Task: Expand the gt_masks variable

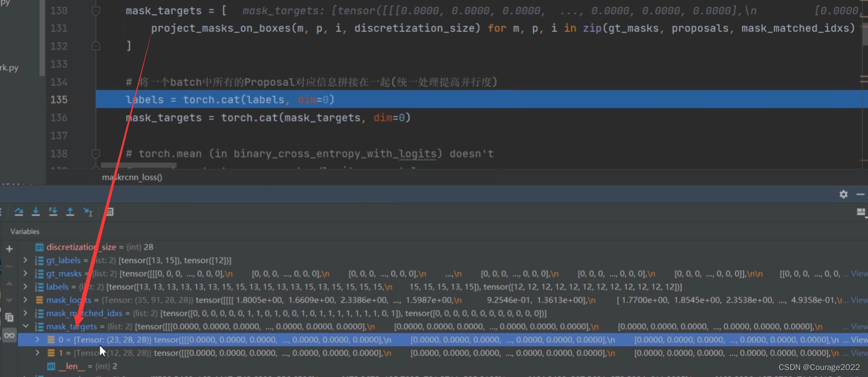Action: point(25,273)
